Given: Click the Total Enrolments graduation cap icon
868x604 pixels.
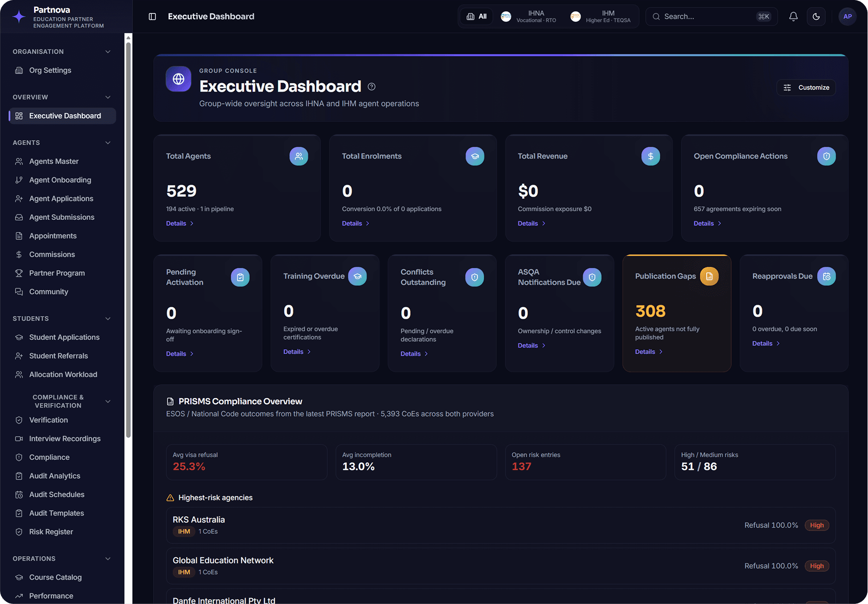Looking at the screenshot, I should tap(475, 156).
